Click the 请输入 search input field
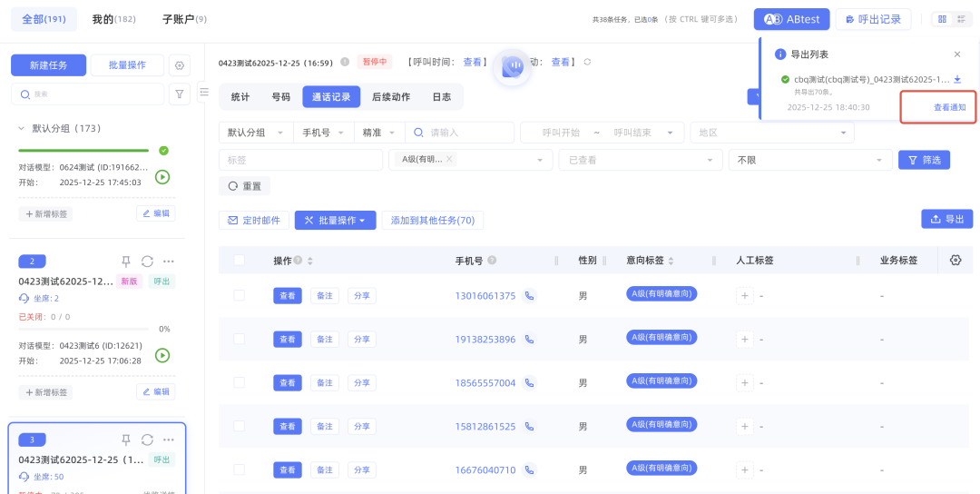The width and height of the screenshot is (980, 494). coord(467,133)
